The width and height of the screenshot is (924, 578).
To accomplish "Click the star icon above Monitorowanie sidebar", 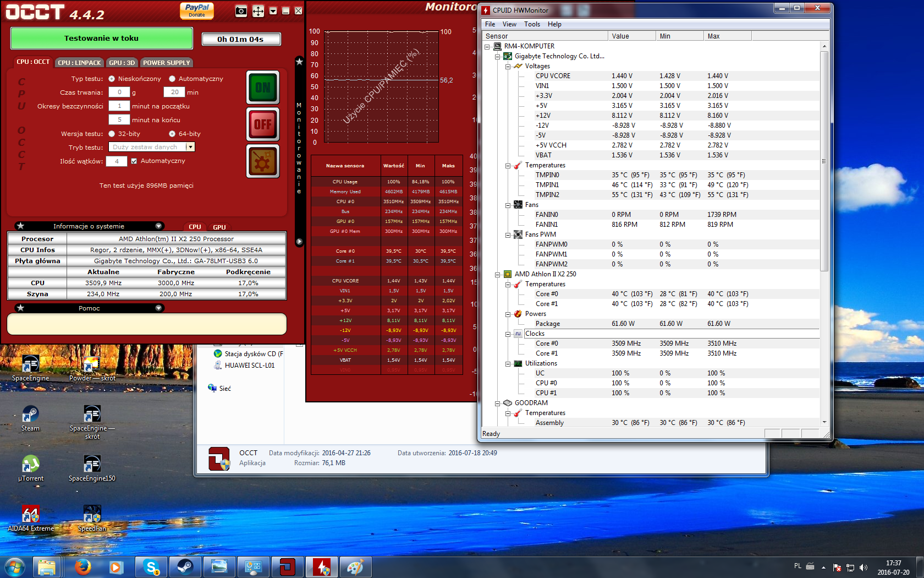I will pyautogui.click(x=299, y=62).
